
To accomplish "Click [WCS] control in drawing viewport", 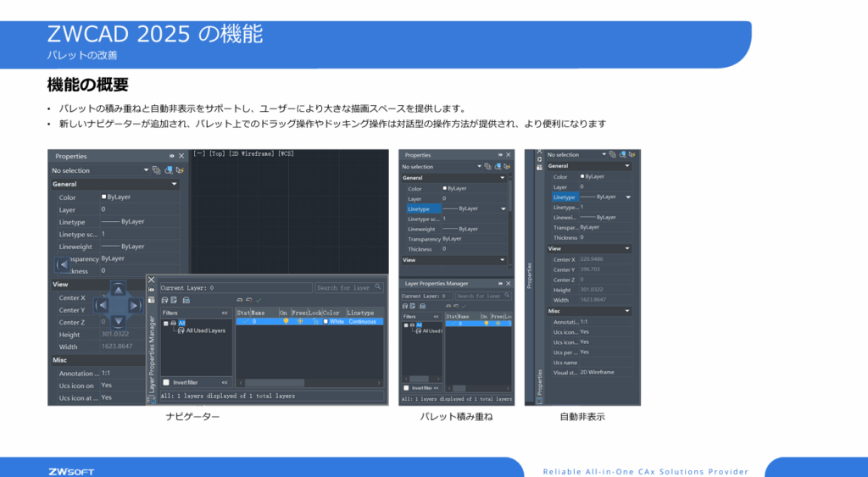I will click(286, 154).
